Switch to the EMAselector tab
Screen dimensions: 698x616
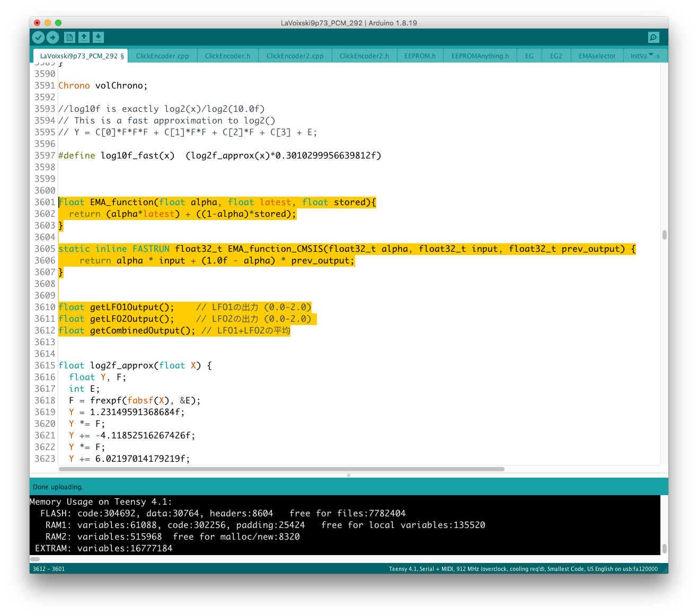tap(597, 56)
